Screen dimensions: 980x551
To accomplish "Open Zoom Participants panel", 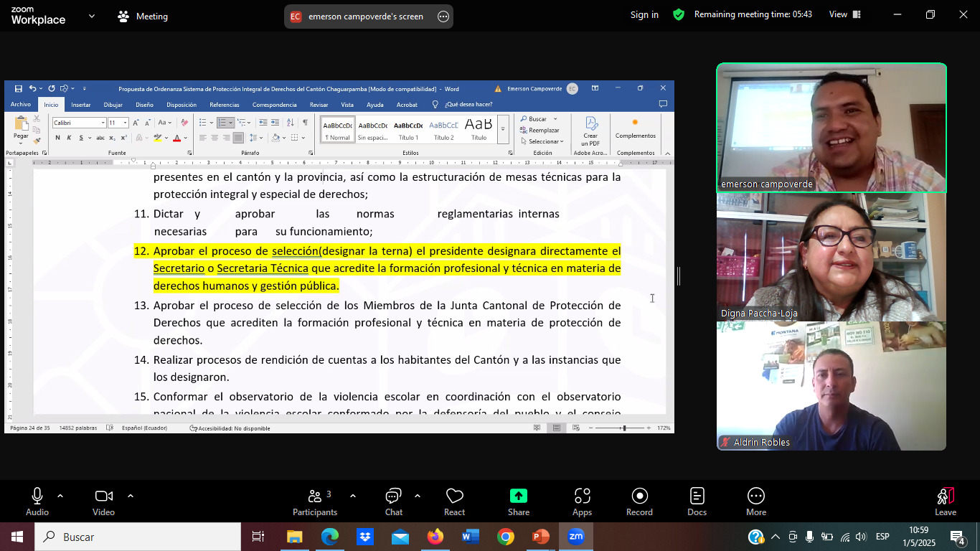I will coord(315,502).
